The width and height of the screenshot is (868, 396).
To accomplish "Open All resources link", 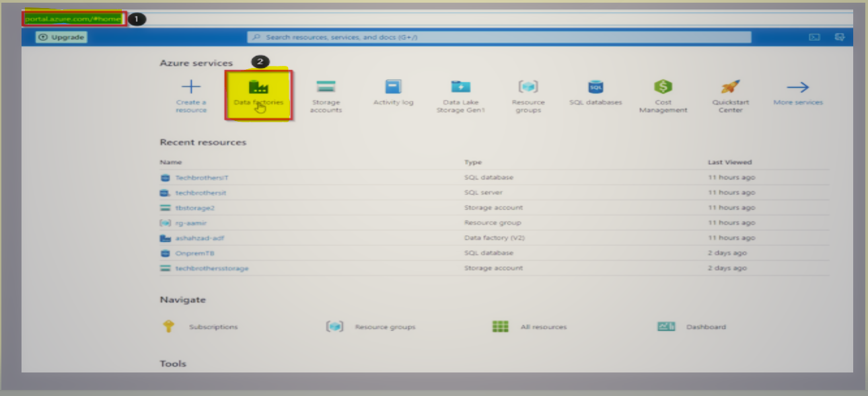I will [x=544, y=327].
